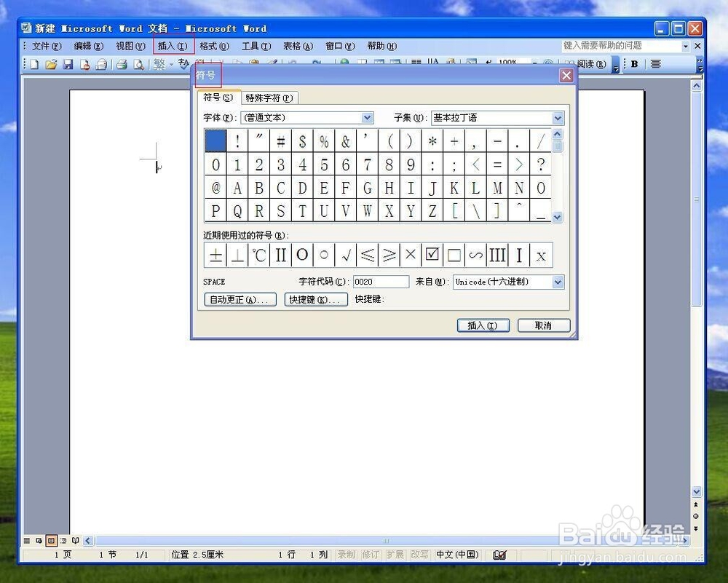This screenshot has width=728, height=583.
Task: Click the 取消 cancel button
Action: (543, 325)
